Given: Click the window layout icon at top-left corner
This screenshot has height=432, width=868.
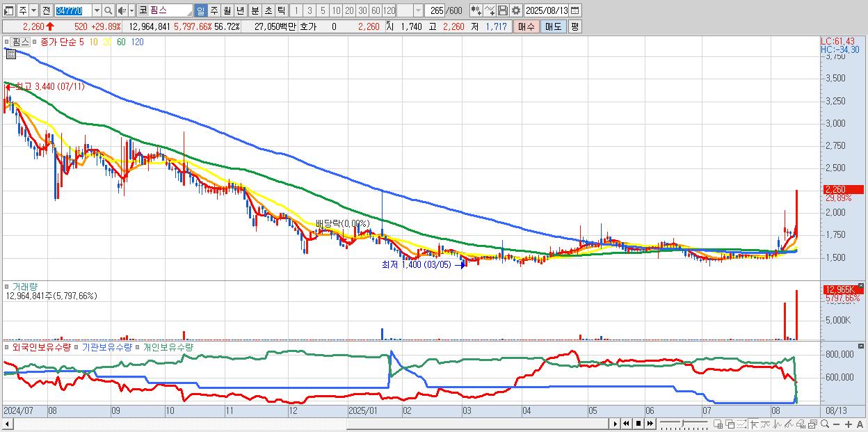Looking at the screenshot, I should click(x=9, y=10).
